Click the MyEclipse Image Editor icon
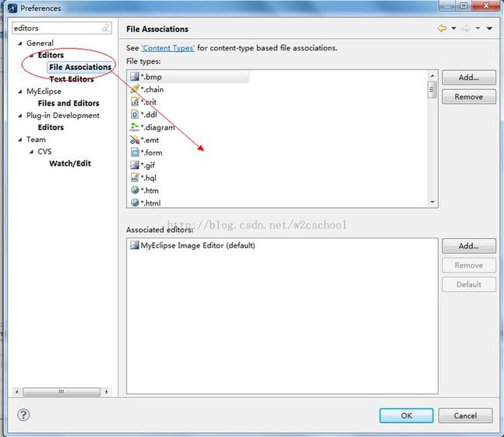Viewport: 504px width, 437px height. [x=135, y=245]
